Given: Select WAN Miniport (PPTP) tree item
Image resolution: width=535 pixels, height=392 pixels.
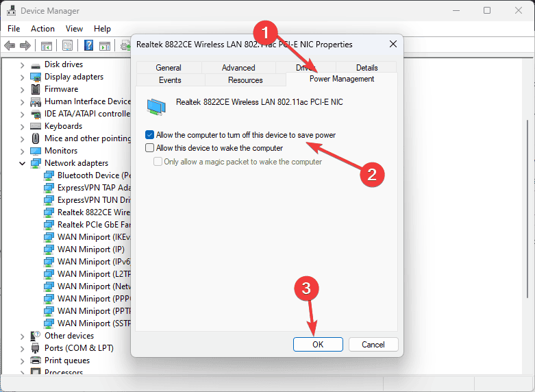Looking at the screenshot, I should (94, 310).
